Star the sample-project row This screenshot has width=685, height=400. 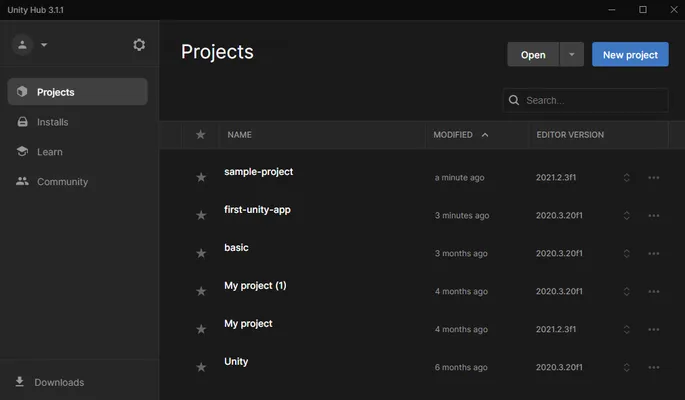click(201, 177)
